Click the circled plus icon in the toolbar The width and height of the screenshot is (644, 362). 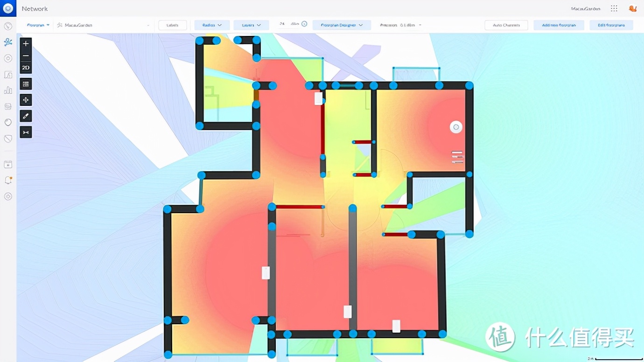[304, 24]
